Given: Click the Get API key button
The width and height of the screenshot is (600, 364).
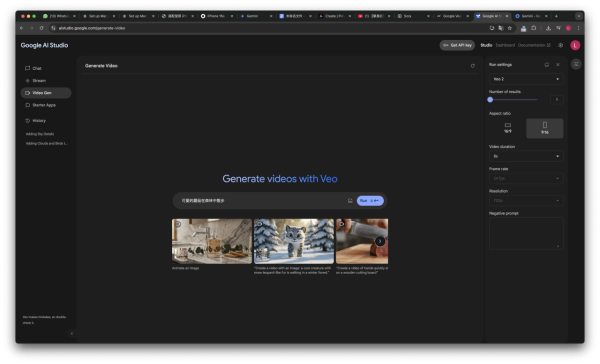Looking at the screenshot, I should [x=457, y=45].
